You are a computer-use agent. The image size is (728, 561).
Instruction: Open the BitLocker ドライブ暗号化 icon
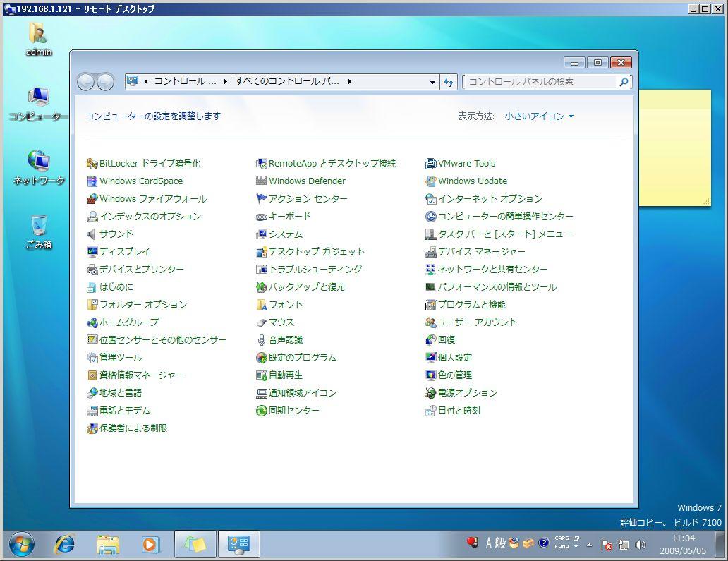click(x=92, y=164)
